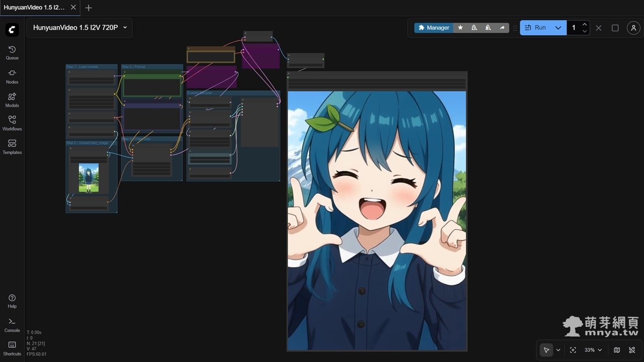Switch to the HunyuanVideo 1.5 workflow tab

pos(34,8)
